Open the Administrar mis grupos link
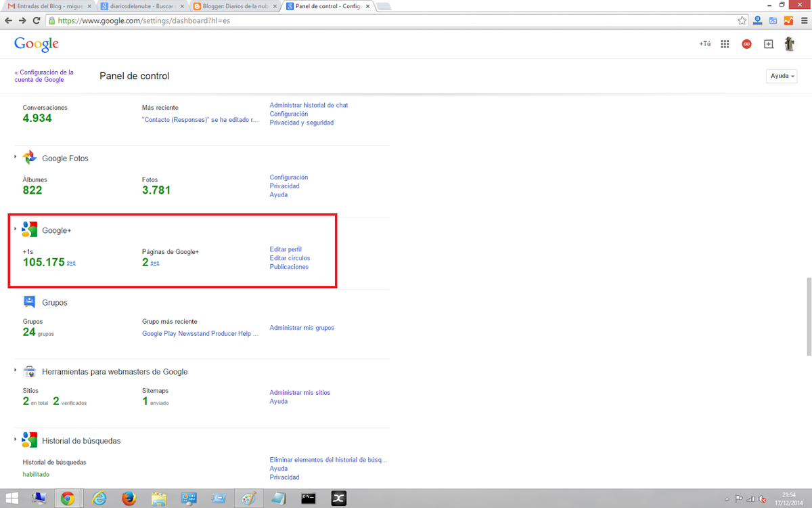Viewport: 812px width, 508px height. 302,328
